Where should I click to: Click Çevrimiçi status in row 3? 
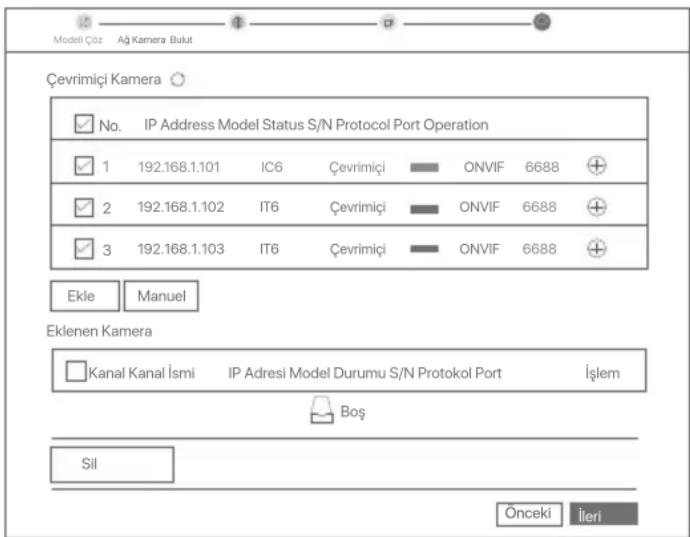[357, 250]
